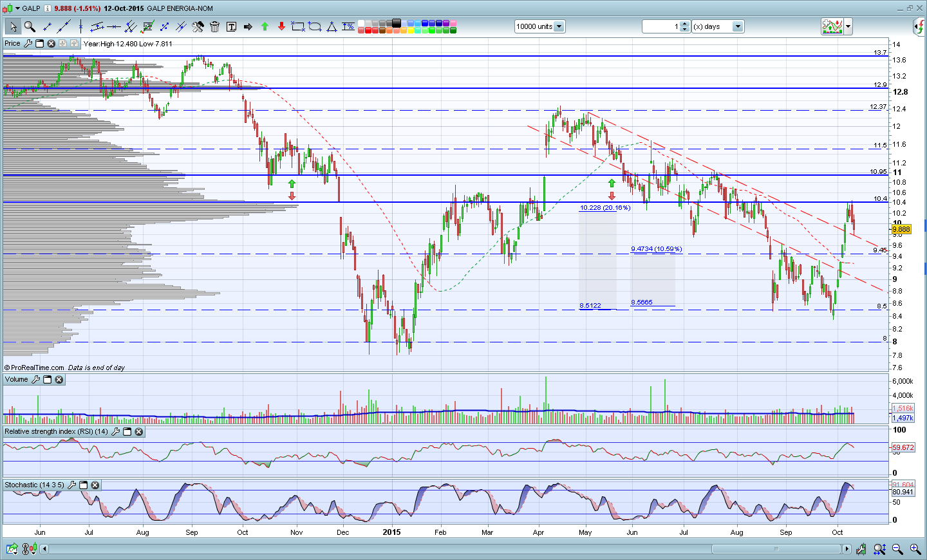Open Price panel wrench settings
The width and height of the screenshot is (927, 560).
(28, 43)
